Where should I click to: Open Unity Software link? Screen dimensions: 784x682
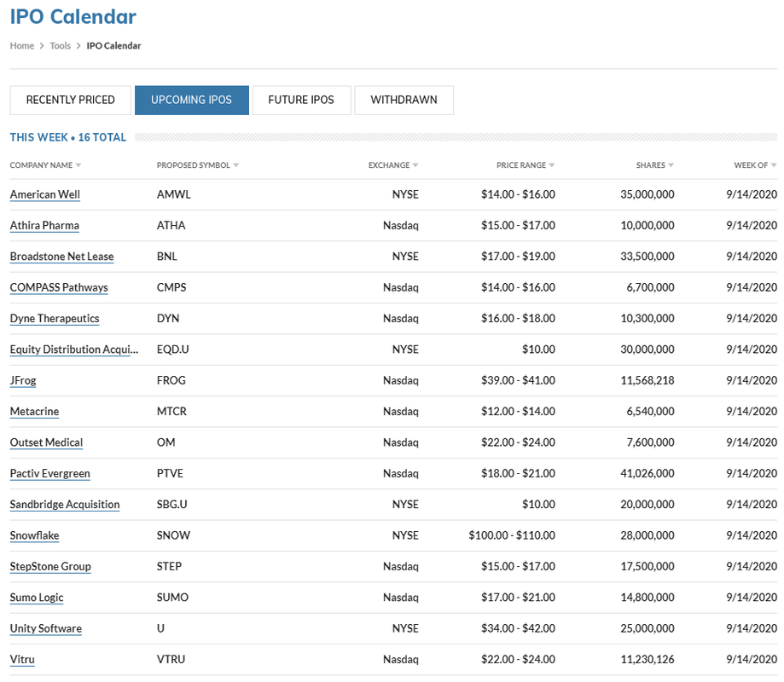(46, 628)
